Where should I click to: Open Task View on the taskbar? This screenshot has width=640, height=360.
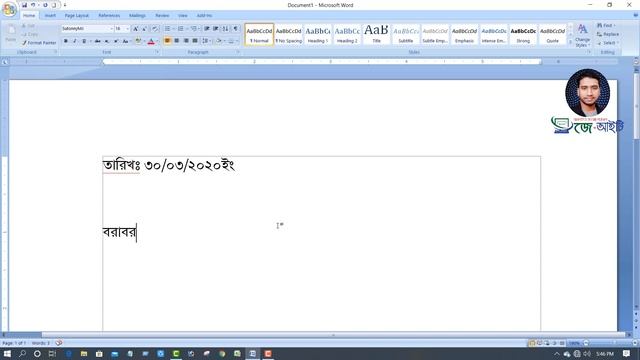pos(52,353)
